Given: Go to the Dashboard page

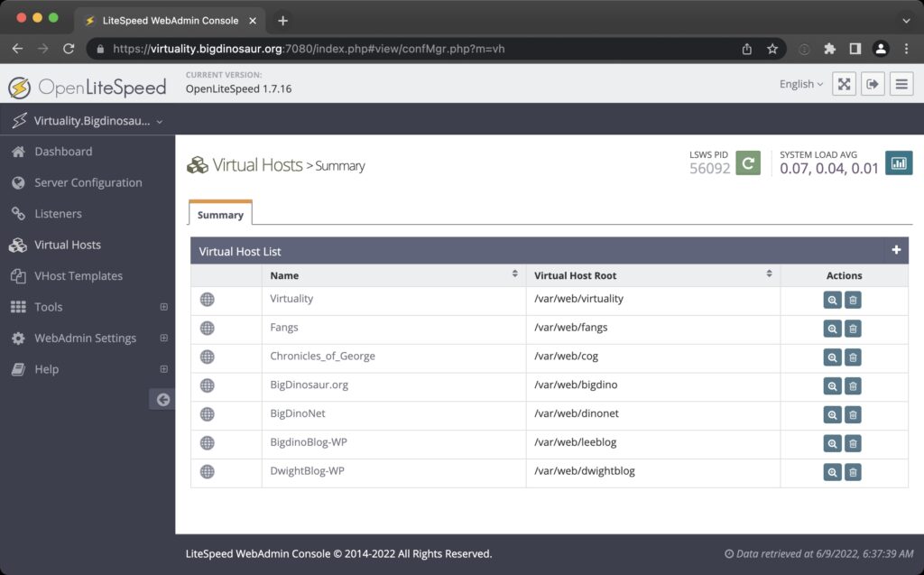Looking at the screenshot, I should (63, 151).
